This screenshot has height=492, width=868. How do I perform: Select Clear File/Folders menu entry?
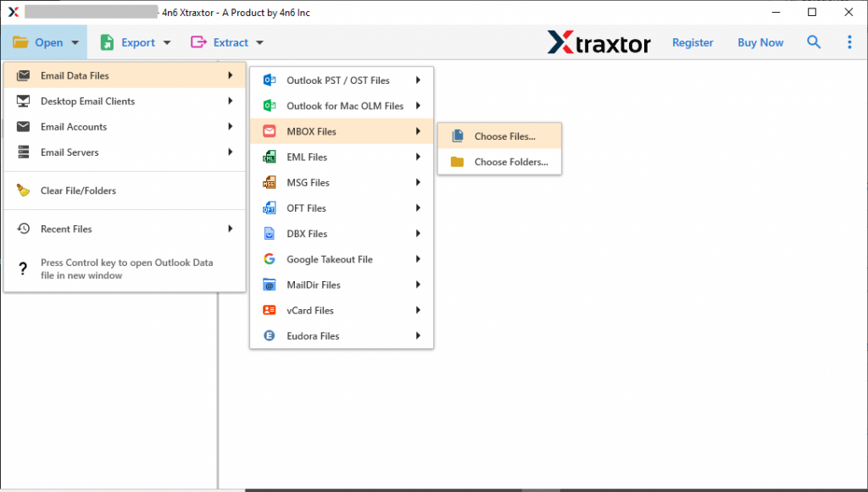point(125,191)
